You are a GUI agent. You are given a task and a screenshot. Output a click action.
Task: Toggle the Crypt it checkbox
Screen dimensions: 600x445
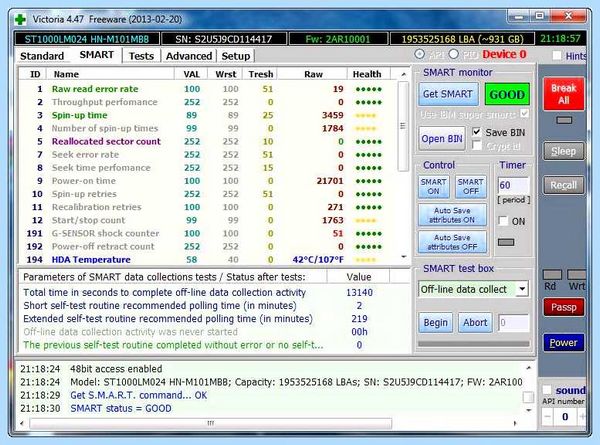476,146
